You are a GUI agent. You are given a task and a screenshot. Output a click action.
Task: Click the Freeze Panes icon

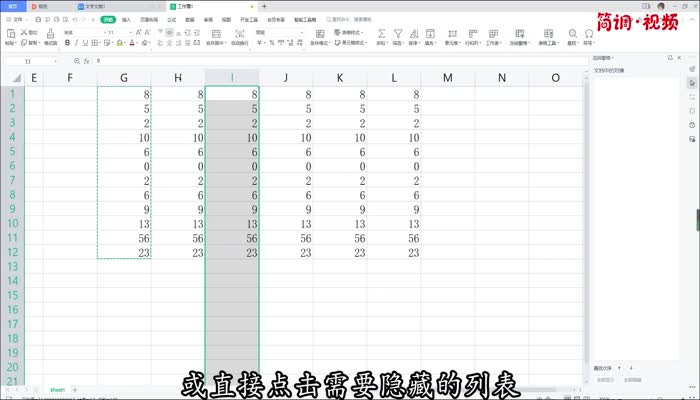tap(520, 33)
